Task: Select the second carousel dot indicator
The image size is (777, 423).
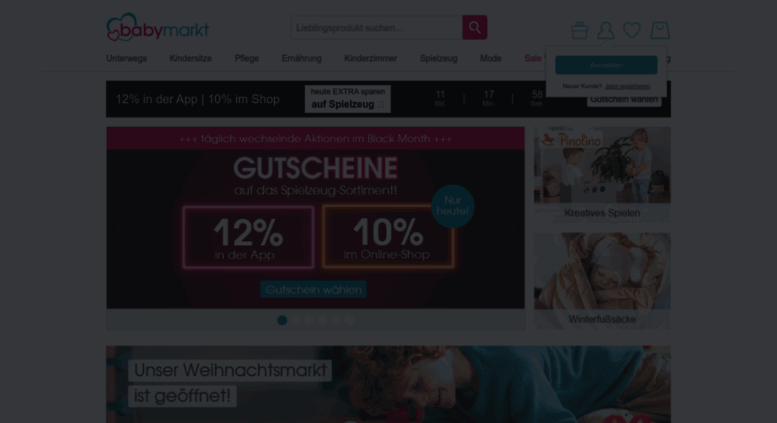Action: pyautogui.click(x=295, y=320)
